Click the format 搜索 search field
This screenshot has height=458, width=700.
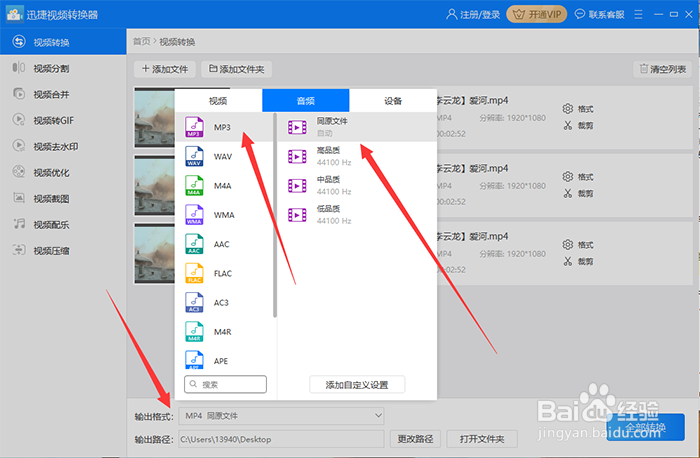tap(225, 384)
